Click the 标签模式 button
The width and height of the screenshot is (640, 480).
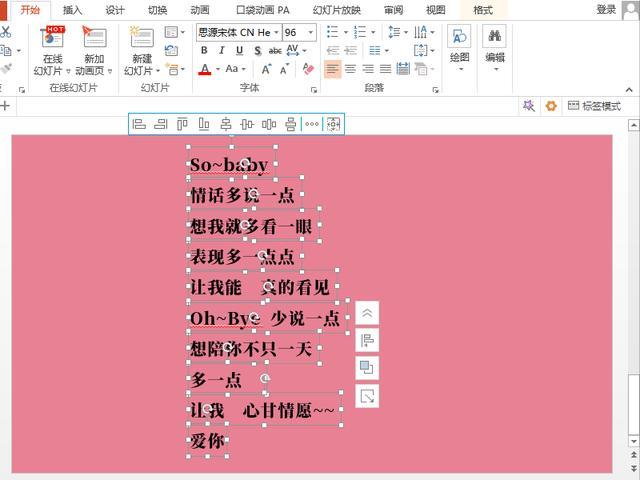pyautogui.click(x=594, y=106)
